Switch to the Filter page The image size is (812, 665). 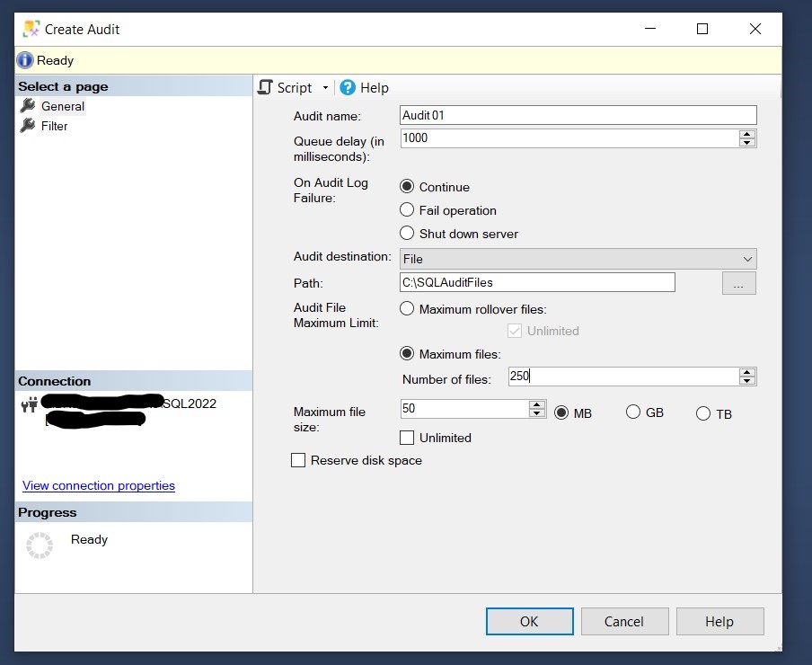[x=56, y=126]
